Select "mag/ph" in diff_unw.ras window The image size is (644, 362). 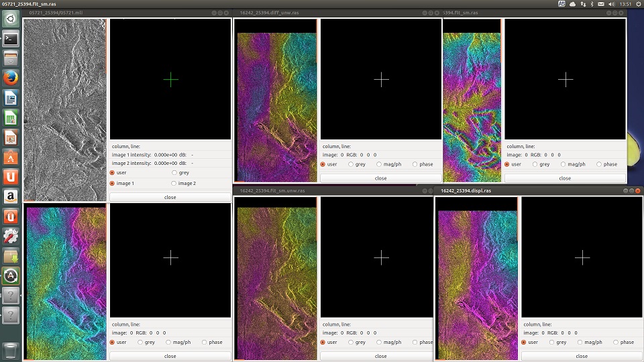tap(380, 164)
